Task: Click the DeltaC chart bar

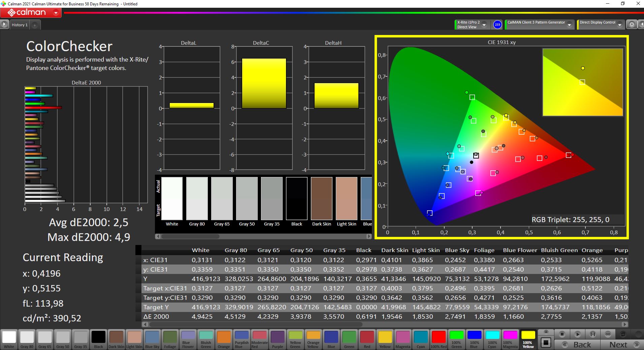Action: (264, 83)
